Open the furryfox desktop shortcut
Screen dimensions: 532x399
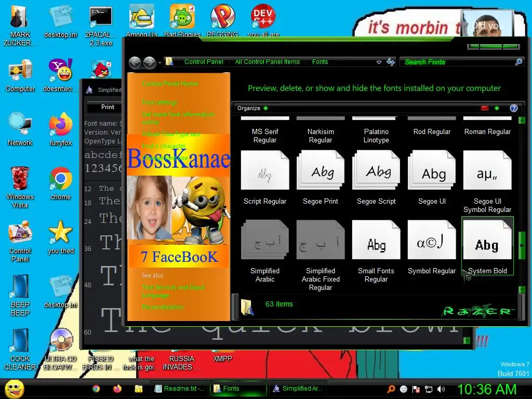click(61, 129)
